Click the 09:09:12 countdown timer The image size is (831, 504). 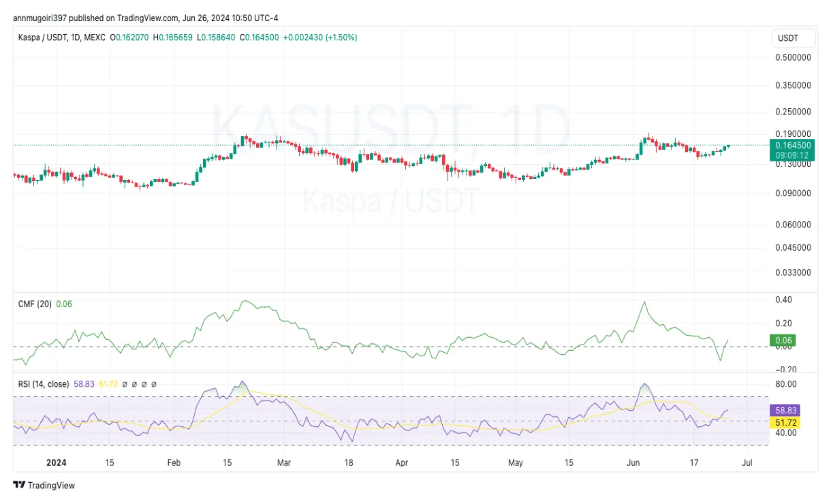pyautogui.click(x=792, y=155)
